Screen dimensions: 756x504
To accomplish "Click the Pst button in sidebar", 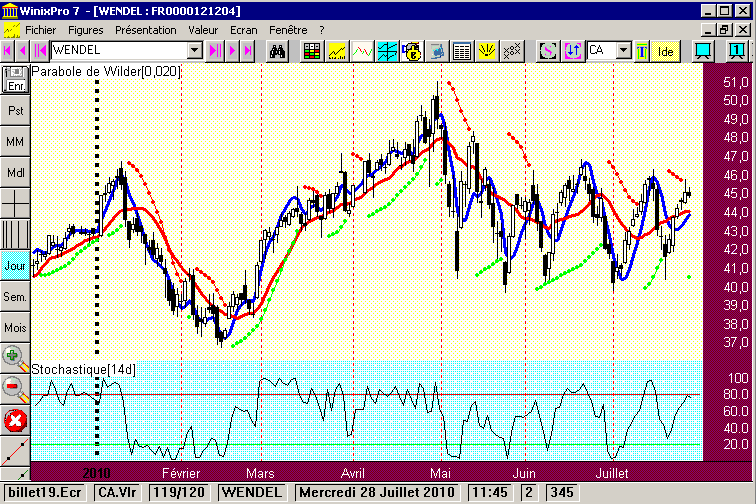I will click(x=15, y=110).
